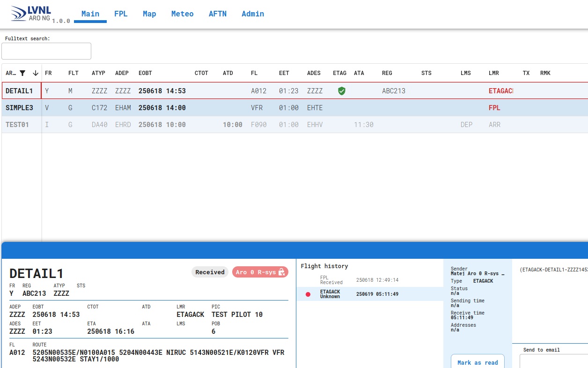Open the red ETAGACK link on DETAIL1 row
This screenshot has height=368, width=588.
[500, 91]
